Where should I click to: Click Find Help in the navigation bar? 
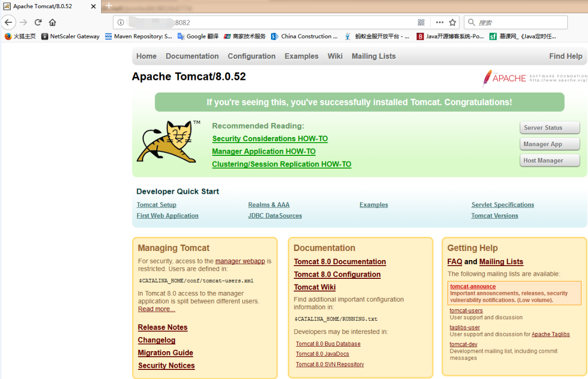(565, 56)
